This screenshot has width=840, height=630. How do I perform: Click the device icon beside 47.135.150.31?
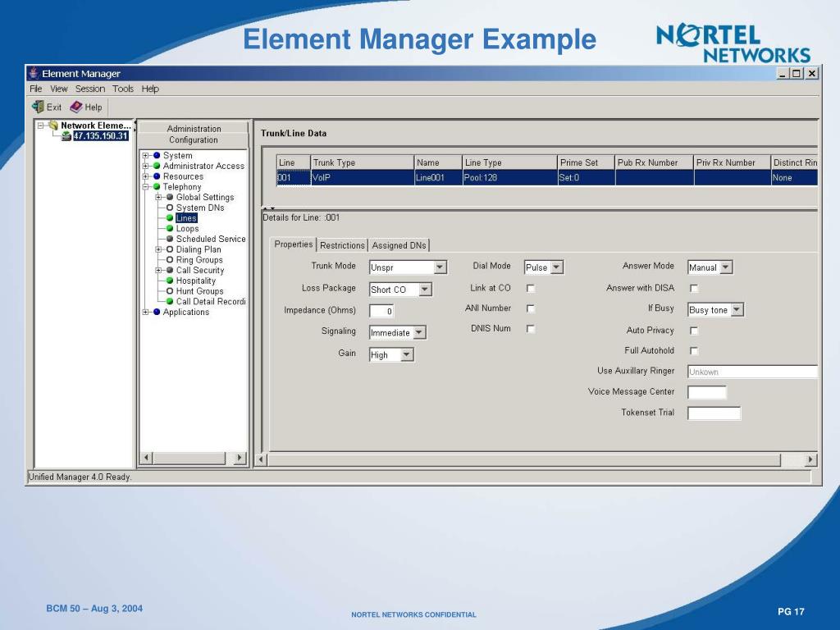pyautogui.click(x=66, y=136)
